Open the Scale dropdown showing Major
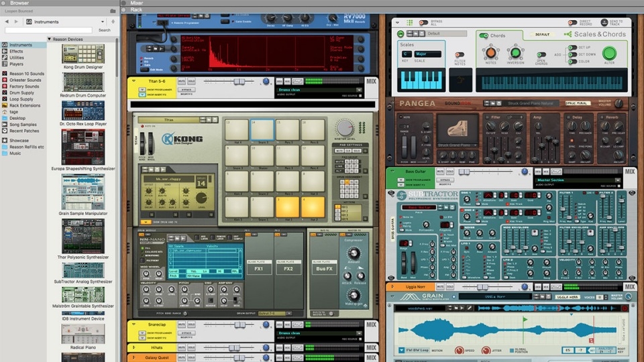This screenshot has height=362, width=644. pos(427,54)
